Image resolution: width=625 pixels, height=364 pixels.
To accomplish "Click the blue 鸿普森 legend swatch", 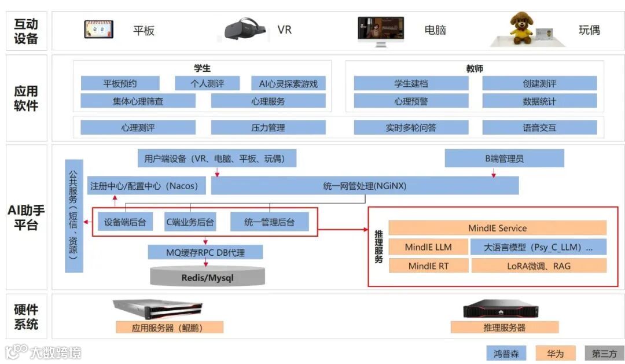I will click(x=506, y=353).
